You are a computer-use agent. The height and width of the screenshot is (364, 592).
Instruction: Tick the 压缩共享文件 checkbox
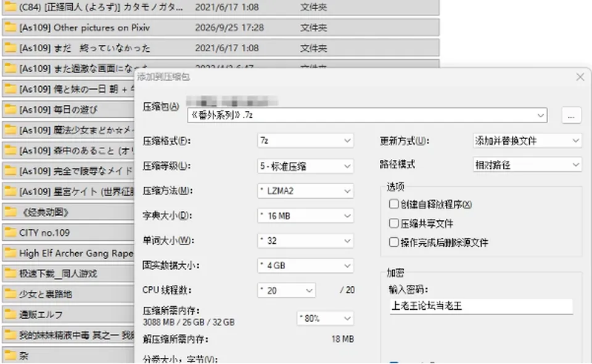point(394,224)
